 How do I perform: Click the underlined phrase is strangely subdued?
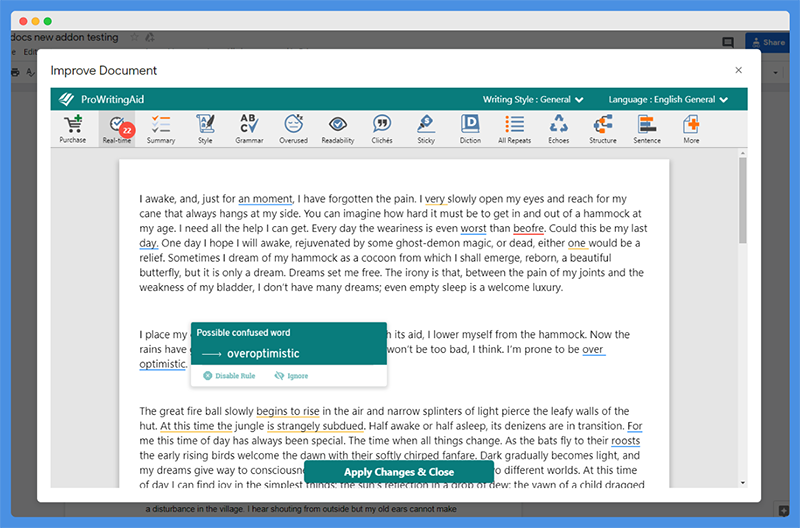point(315,425)
